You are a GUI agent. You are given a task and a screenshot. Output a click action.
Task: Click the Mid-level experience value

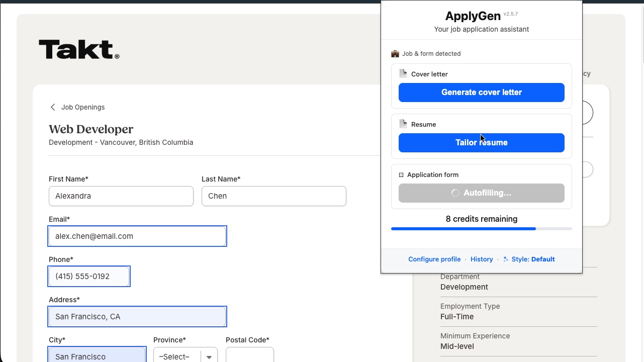tap(457, 346)
